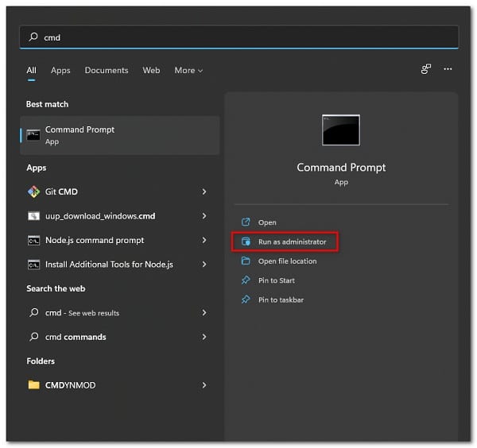Click the Git CMD app icon

click(x=33, y=191)
